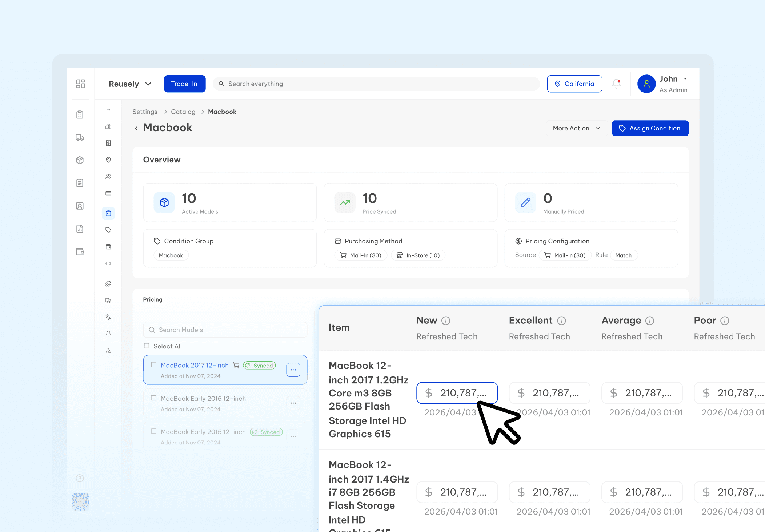The width and height of the screenshot is (765, 532).
Task: Click the Search Models input field
Action: 225,330
